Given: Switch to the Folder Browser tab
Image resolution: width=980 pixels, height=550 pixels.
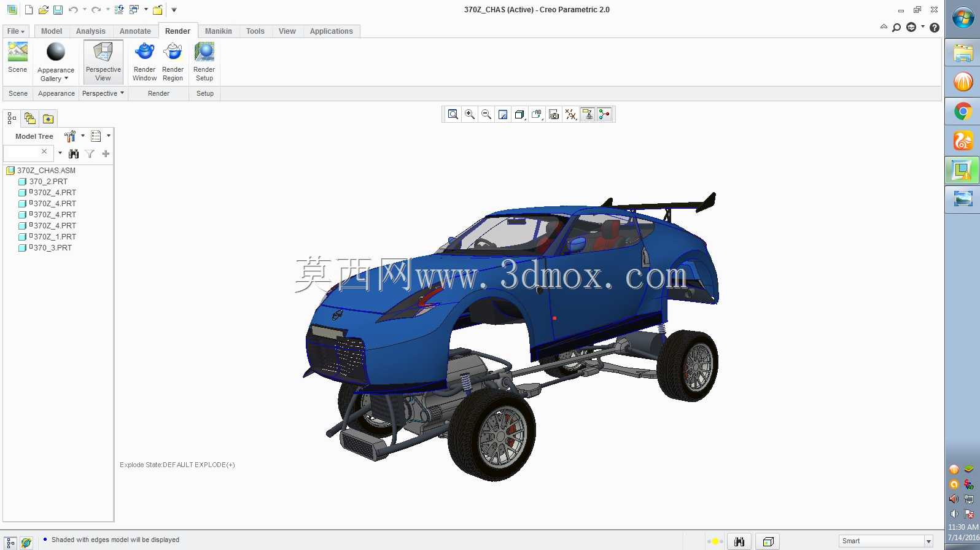Looking at the screenshot, I should 29,118.
